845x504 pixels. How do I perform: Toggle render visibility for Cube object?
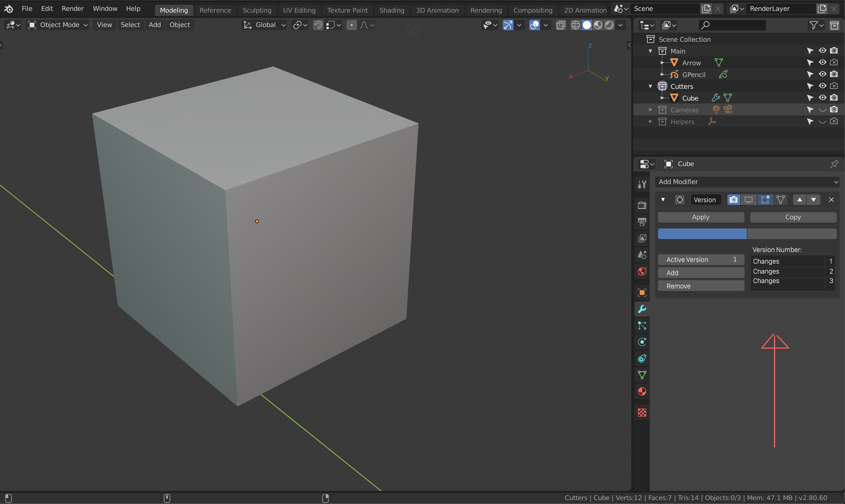coord(834,98)
